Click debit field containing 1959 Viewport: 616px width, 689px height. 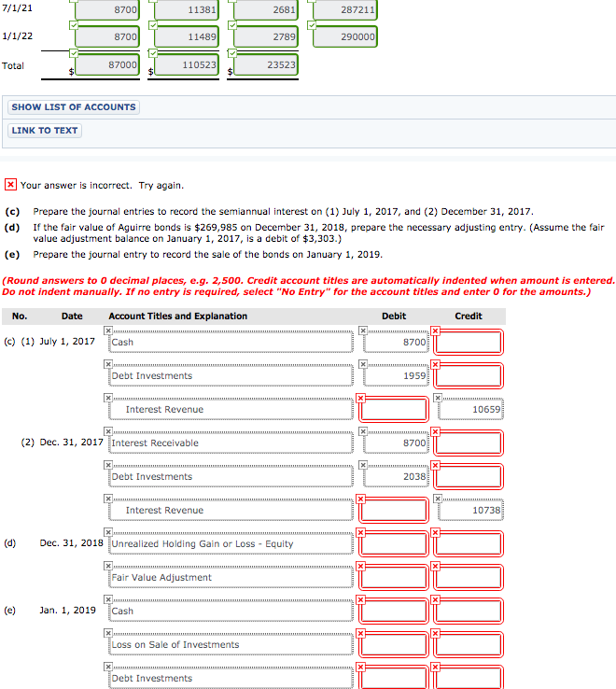point(396,375)
